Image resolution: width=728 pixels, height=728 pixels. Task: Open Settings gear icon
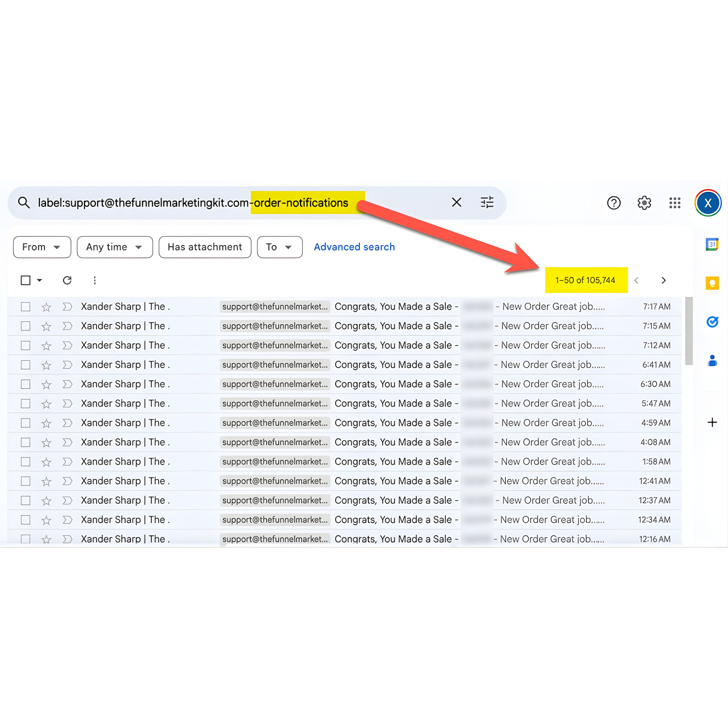[644, 203]
